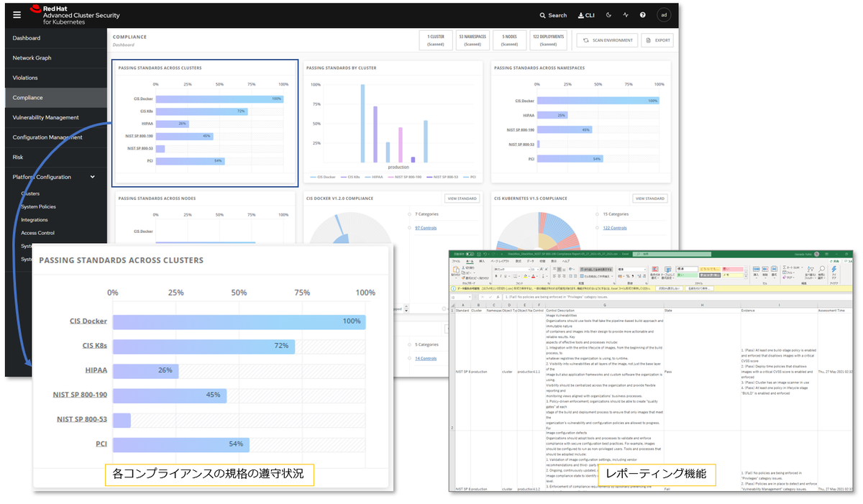The height and width of the screenshot is (504, 863).
Task: Switch to the データ ribbon tab in Excel
Action: 530,261
